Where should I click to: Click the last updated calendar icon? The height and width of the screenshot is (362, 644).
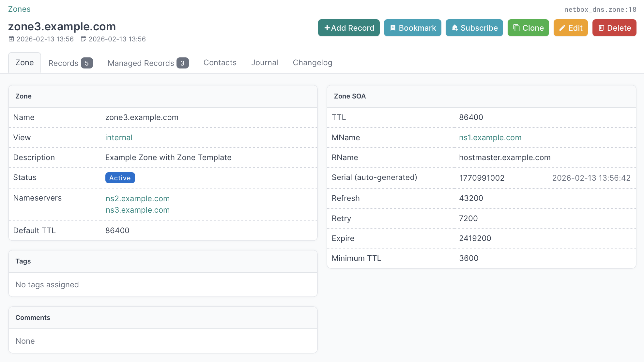[x=84, y=39]
